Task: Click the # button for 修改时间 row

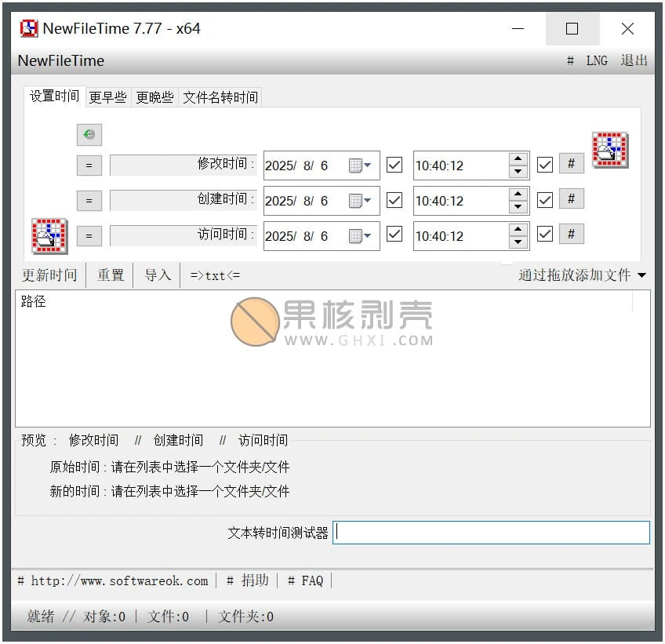Action: click(x=571, y=164)
